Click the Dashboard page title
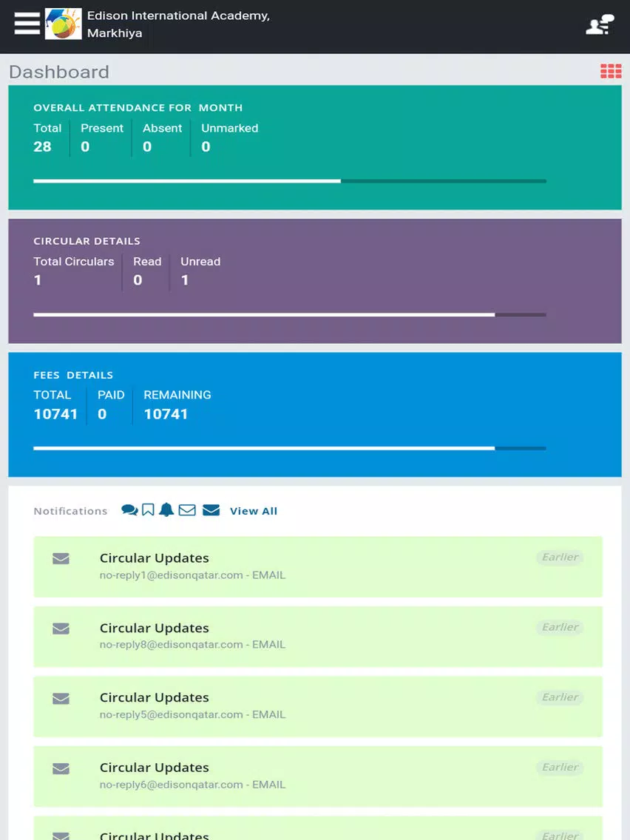Viewport: 630px width, 840px height. pos(59,72)
